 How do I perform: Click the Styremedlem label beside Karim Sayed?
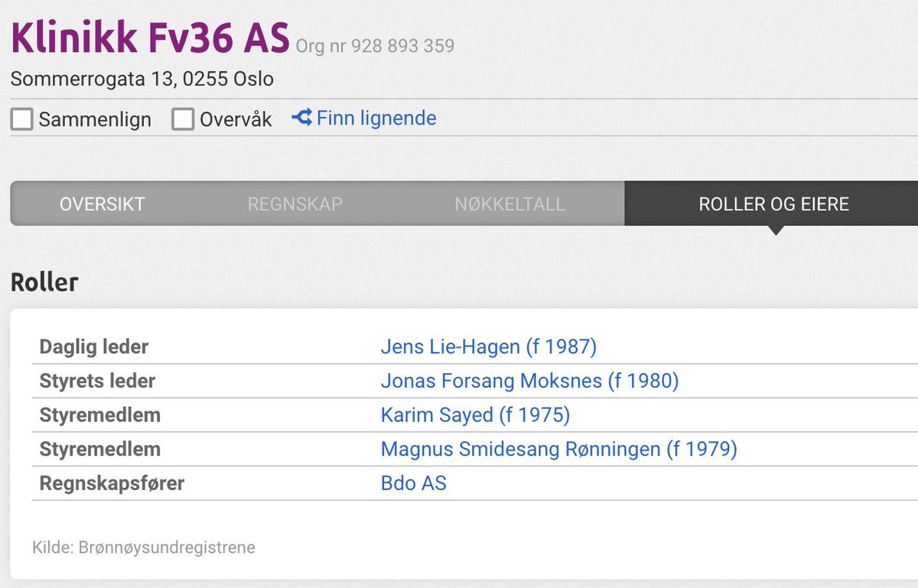(100, 415)
